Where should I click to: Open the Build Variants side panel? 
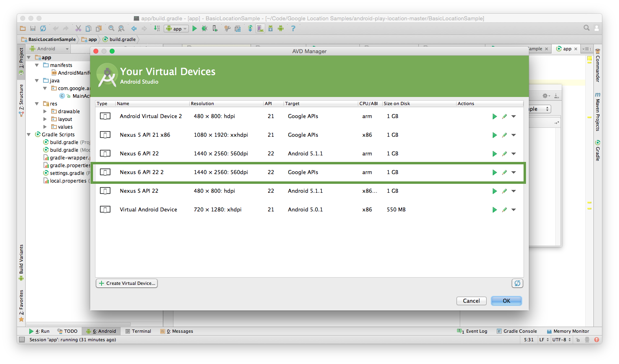coord(21,263)
